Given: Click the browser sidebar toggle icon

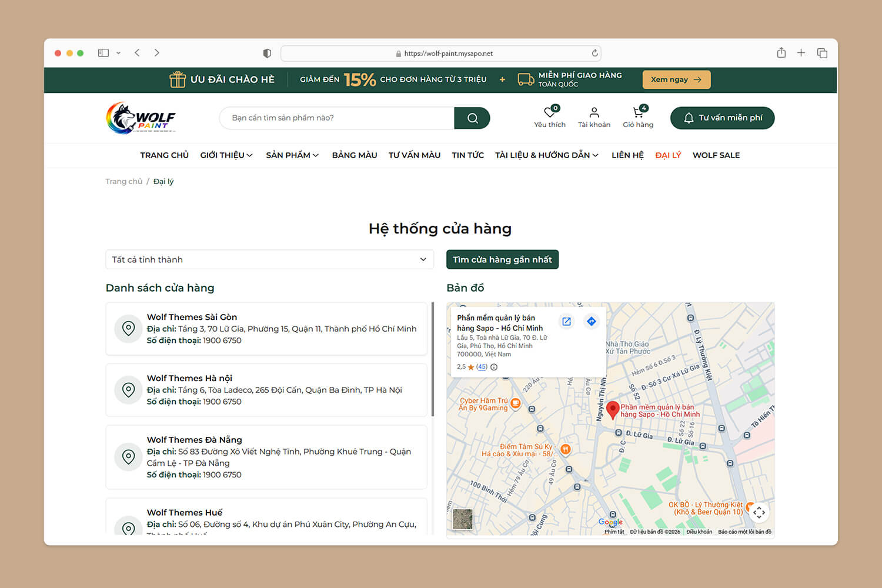Looking at the screenshot, I should pyautogui.click(x=103, y=53).
